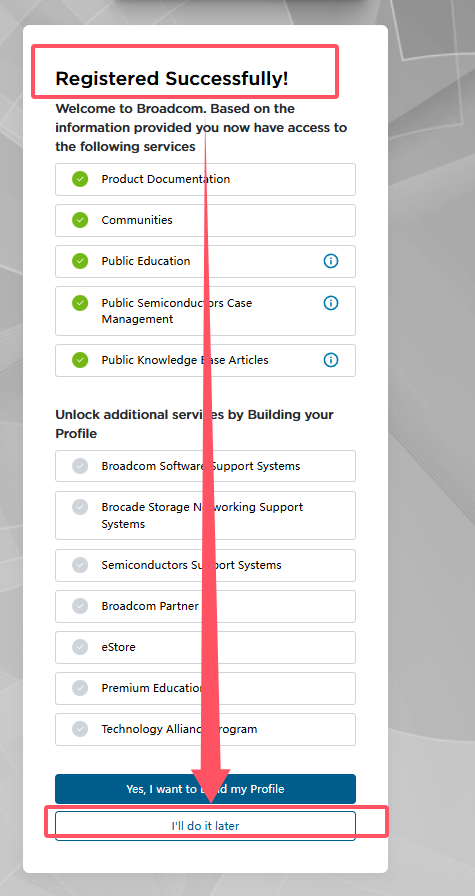Choose "I'll do it later" button
The image size is (475, 896).
[x=205, y=826]
